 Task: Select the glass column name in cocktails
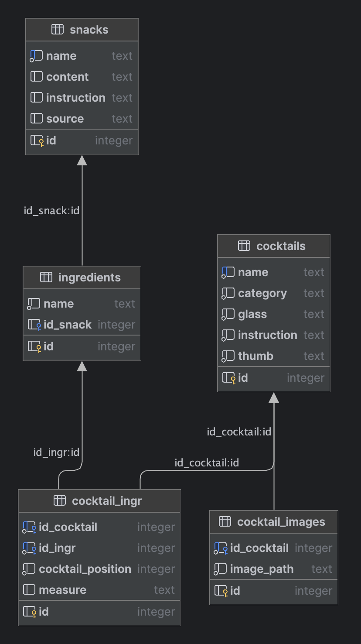252,315
